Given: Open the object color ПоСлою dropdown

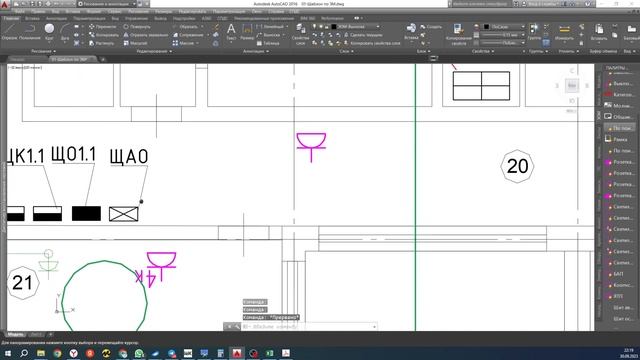Looking at the screenshot, I should tap(504, 27).
